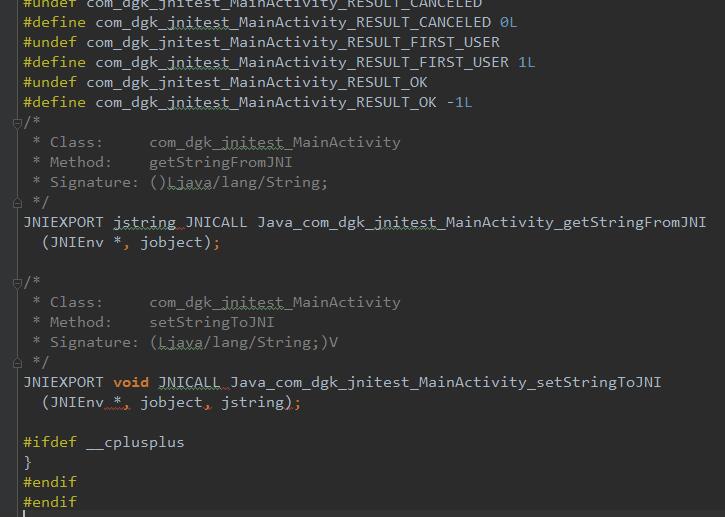Click macro name in '#define ...RESULT_OK' line

[266, 103]
